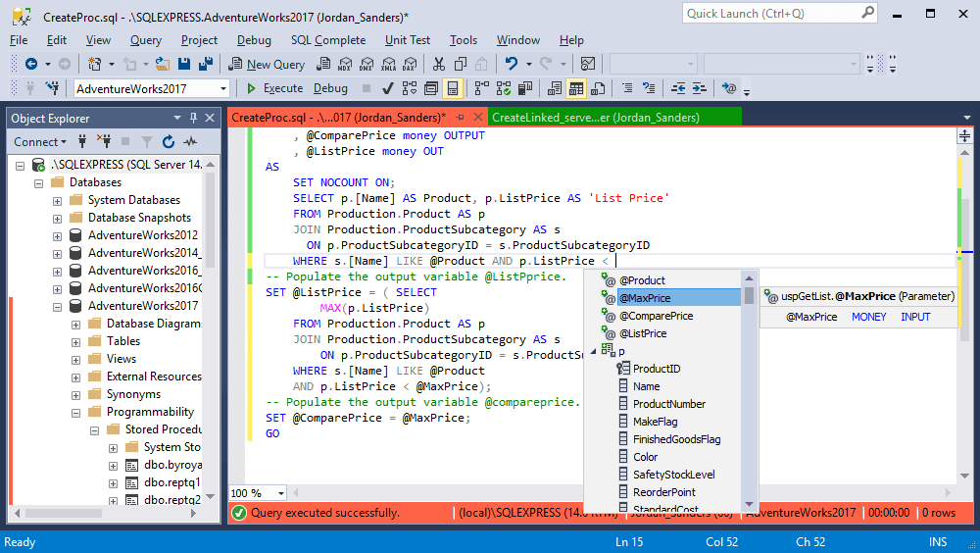Click the Cut scissors icon
Image resolution: width=980 pixels, height=553 pixels.
[439, 64]
